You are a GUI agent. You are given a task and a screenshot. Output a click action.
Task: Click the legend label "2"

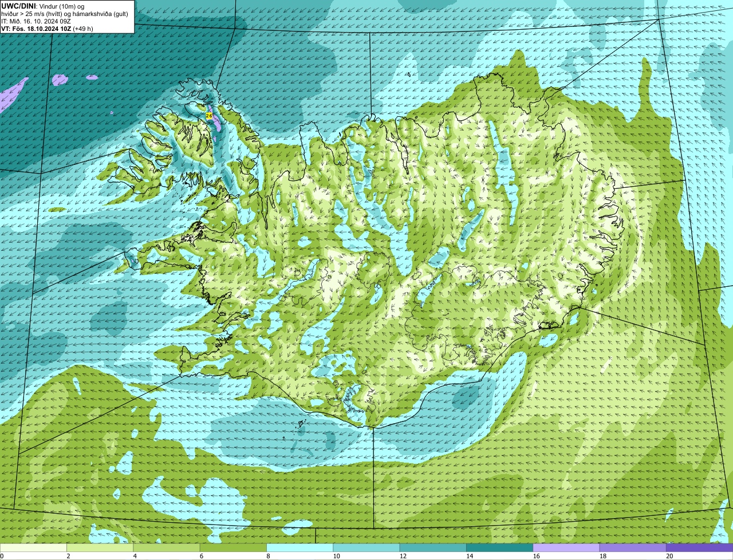coord(68,556)
